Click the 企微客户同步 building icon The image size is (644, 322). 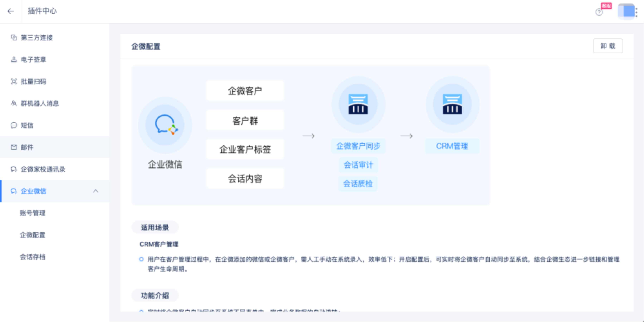point(358,104)
